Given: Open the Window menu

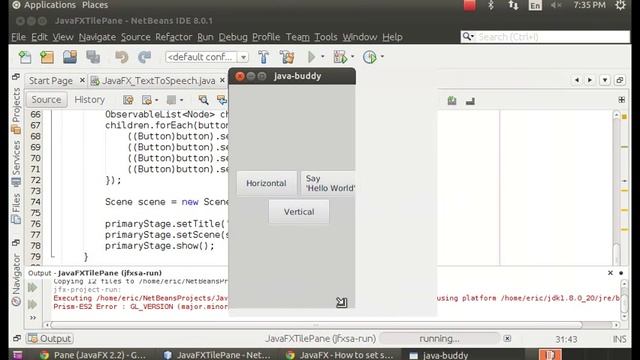Looking at the screenshot, I should click(x=360, y=37).
